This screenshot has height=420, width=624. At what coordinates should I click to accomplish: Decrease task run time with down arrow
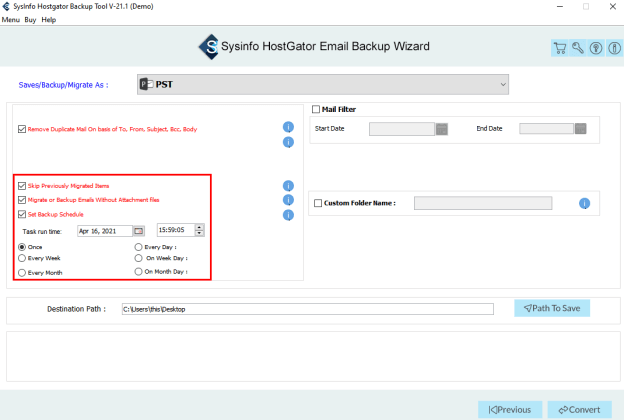tap(199, 233)
